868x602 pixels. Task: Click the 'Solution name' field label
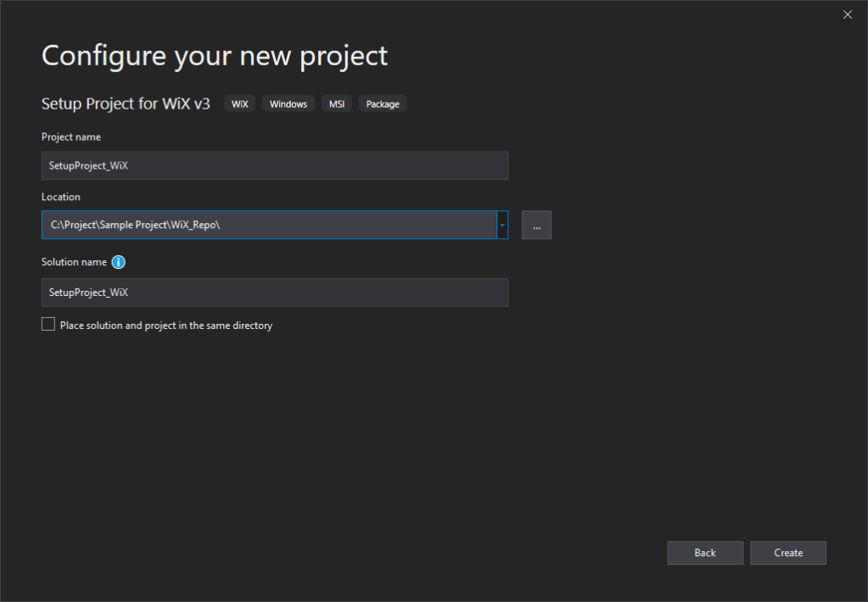pyautogui.click(x=74, y=262)
